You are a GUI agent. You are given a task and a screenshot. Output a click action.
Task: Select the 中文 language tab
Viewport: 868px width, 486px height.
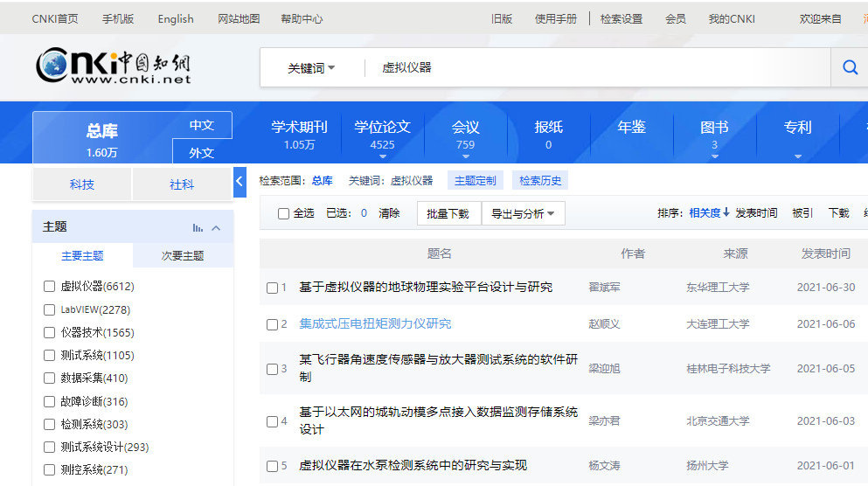coord(202,126)
